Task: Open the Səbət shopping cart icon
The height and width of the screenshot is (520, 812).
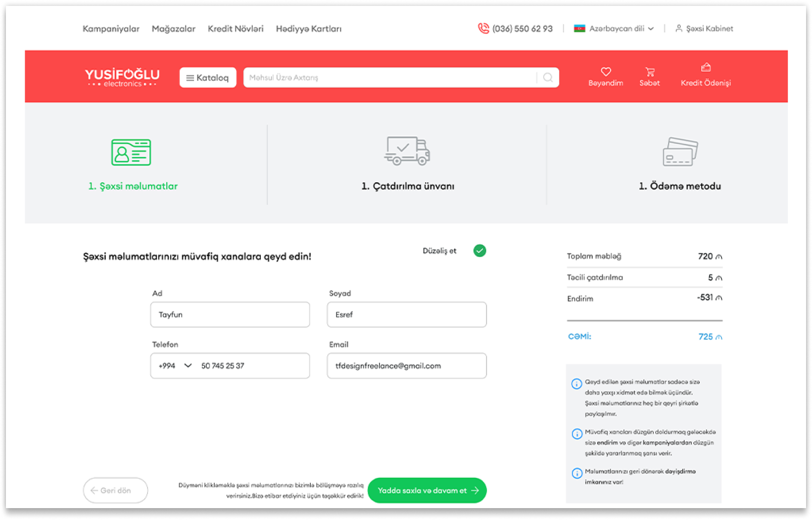Action: 650,72
